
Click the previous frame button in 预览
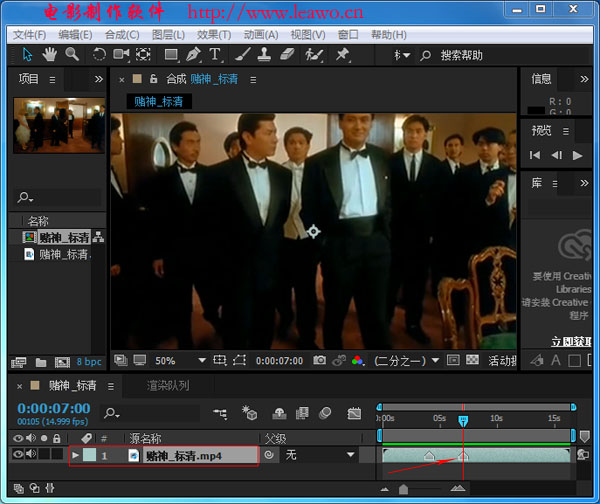pyautogui.click(x=556, y=155)
